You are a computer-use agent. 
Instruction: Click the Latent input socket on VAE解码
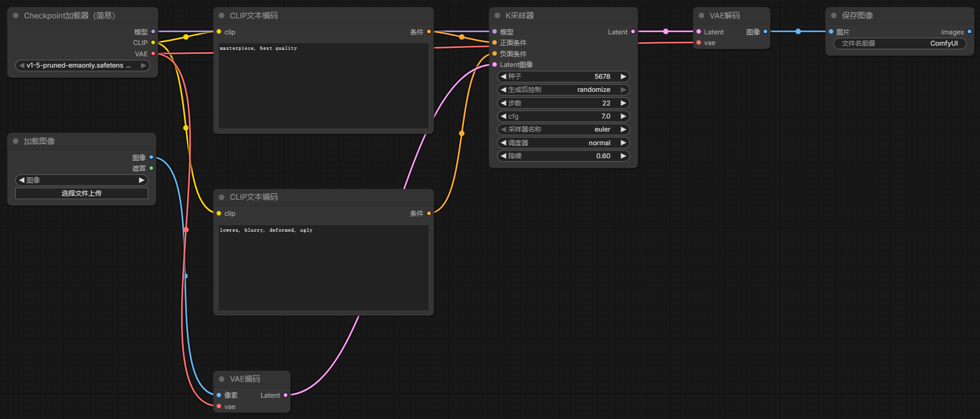pyautogui.click(x=699, y=31)
